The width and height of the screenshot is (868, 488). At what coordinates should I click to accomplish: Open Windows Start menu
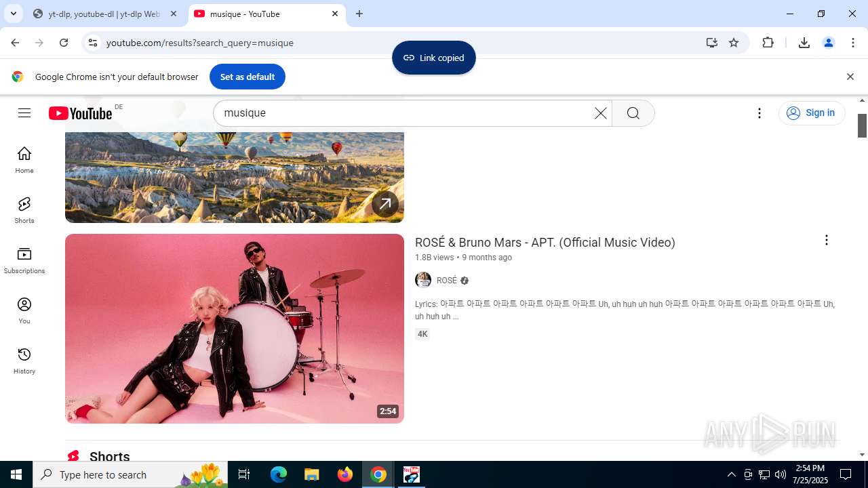[16, 474]
